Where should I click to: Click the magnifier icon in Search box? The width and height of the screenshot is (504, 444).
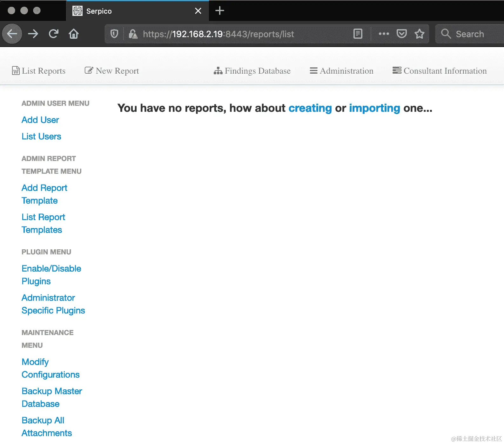pos(446,34)
